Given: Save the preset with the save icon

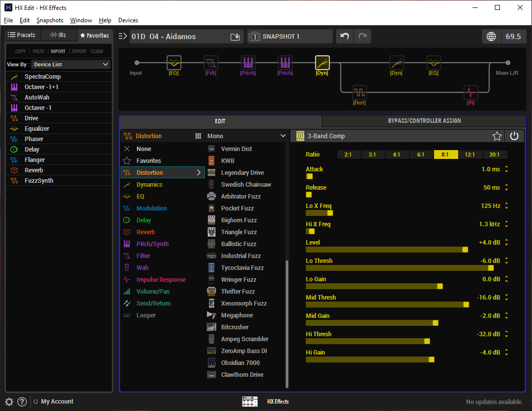Looking at the screenshot, I should click(235, 37).
